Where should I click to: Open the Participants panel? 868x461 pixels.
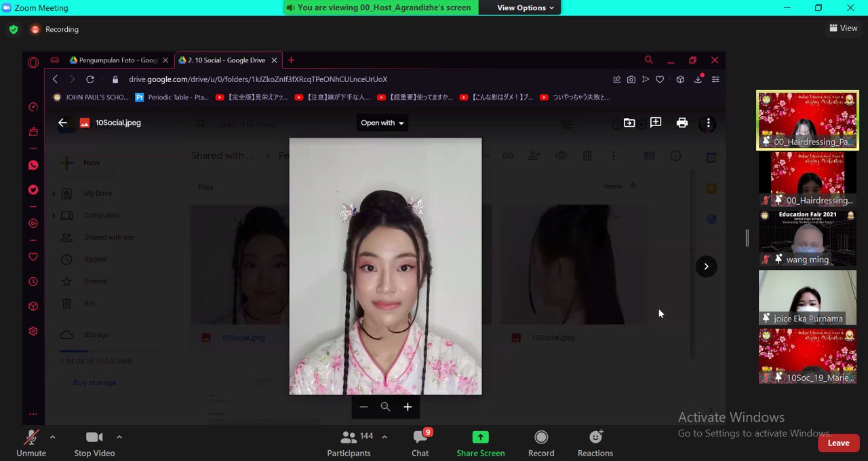[349, 443]
